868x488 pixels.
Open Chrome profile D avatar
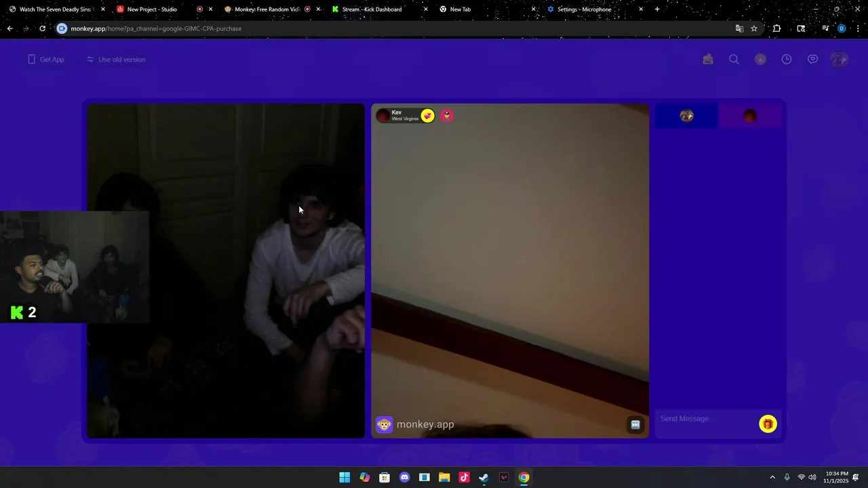(x=842, y=28)
